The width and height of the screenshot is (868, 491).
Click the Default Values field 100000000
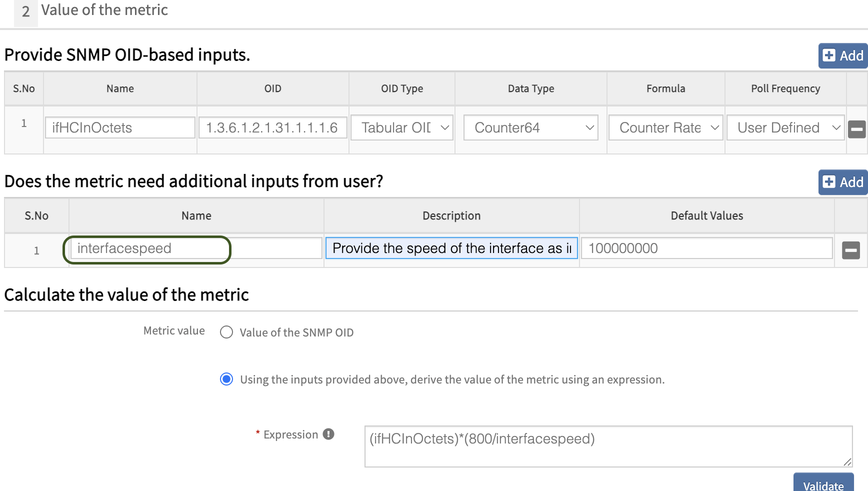click(x=706, y=248)
